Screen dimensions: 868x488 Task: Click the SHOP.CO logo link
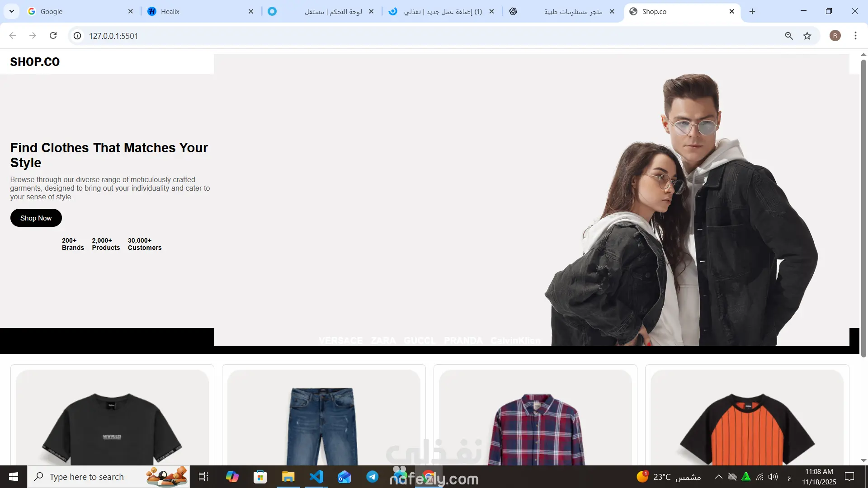(x=35, y=62)
